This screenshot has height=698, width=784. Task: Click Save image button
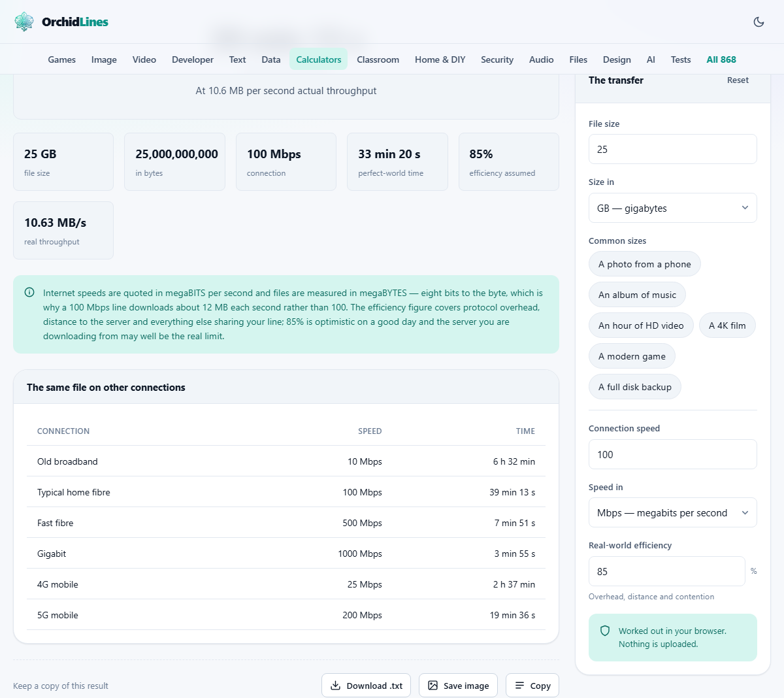click(458, 686)
